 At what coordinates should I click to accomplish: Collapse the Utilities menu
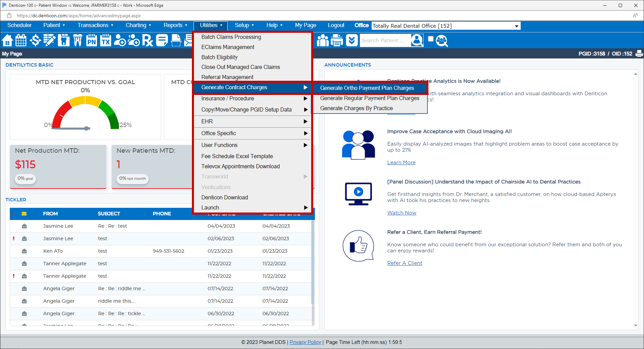211,25
